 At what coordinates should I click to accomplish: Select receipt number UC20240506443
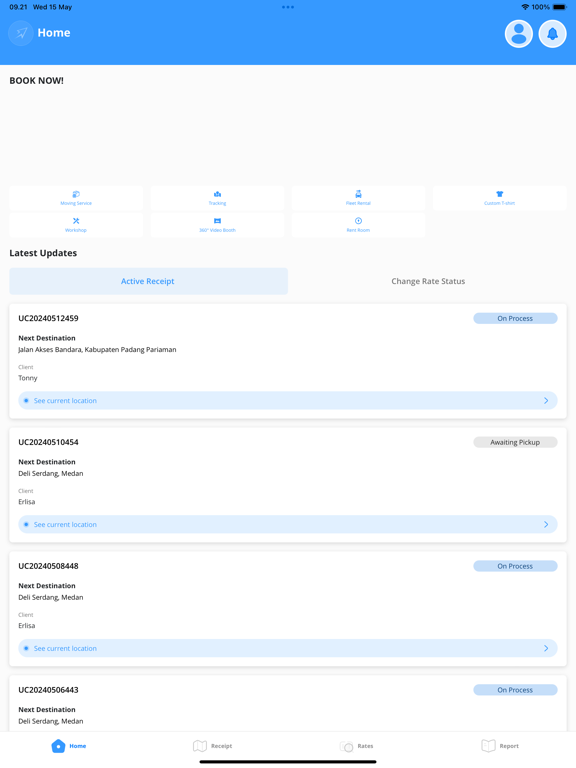tap(48, 690)
